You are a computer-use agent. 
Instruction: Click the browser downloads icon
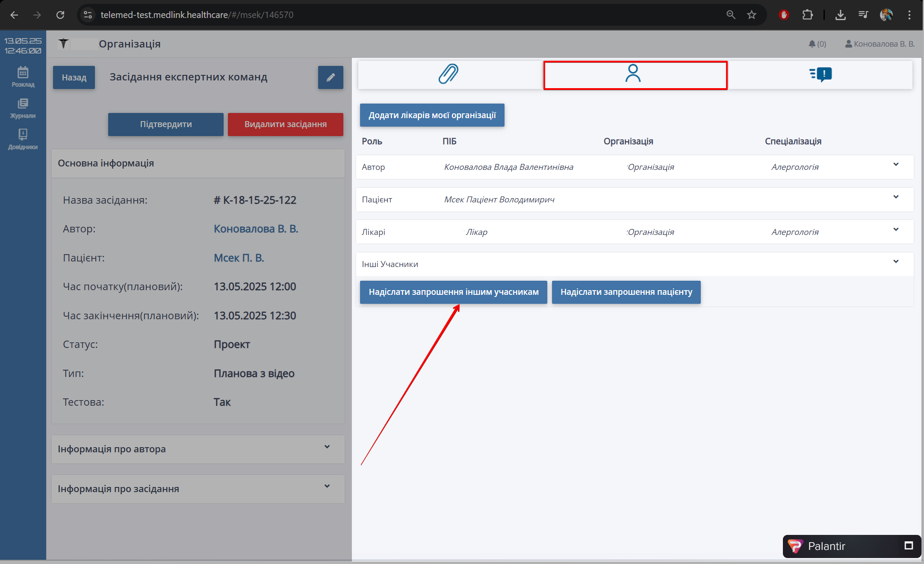pos(840,15)
